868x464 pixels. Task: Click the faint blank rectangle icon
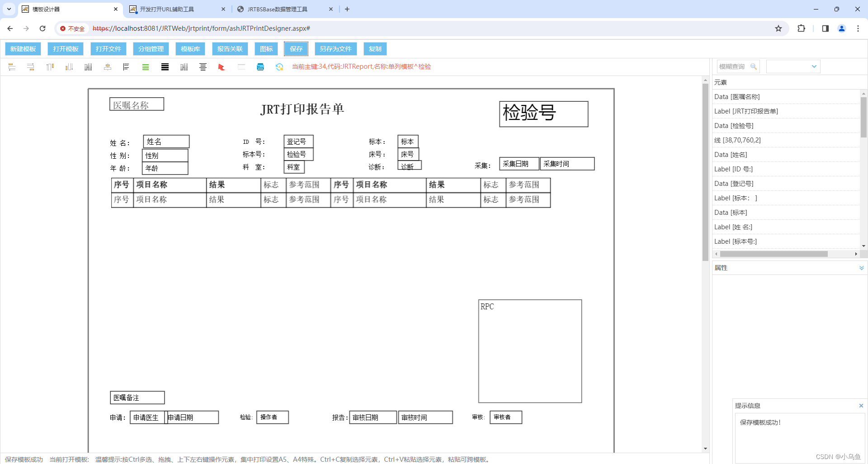pos(241,67)
